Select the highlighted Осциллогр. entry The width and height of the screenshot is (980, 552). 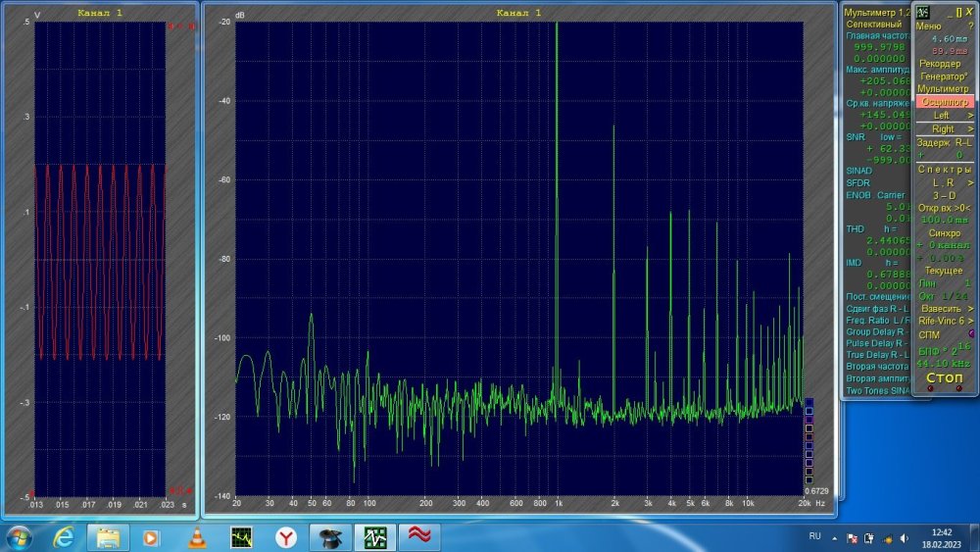tap(944, 102)
